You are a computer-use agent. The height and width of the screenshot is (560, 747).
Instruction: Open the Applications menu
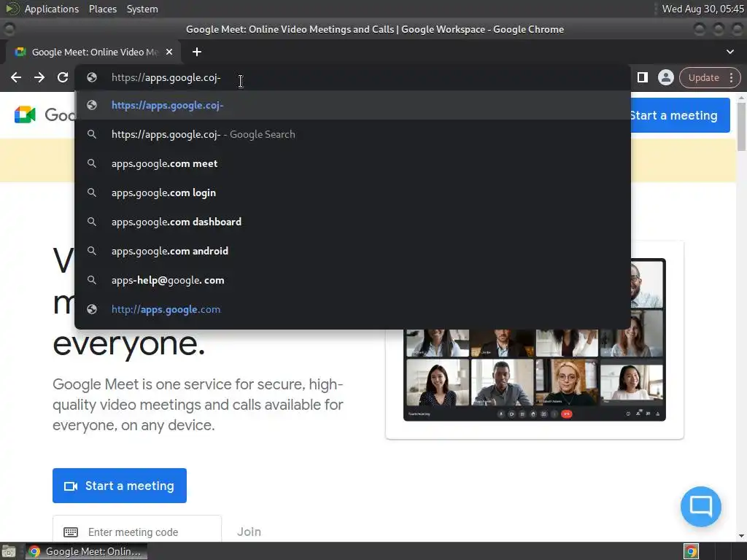pos(52,9)
